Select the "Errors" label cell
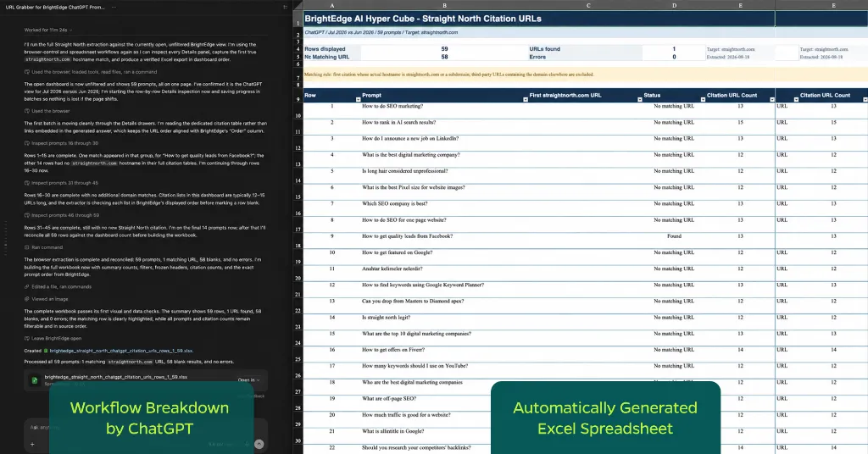Screen dimensions: 868x454 (x=585, y=57)
